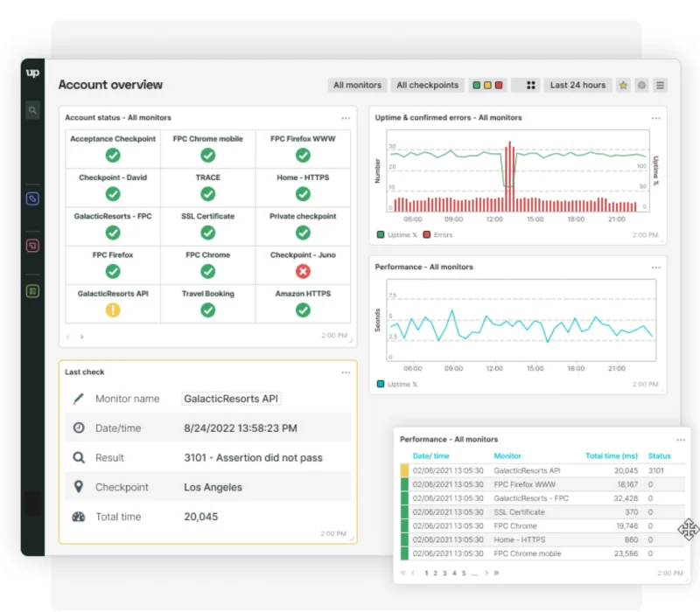Select the blue monitors icon in the sidebar
Viewport: 700px width, 612px height.
(x=31, y=198)
